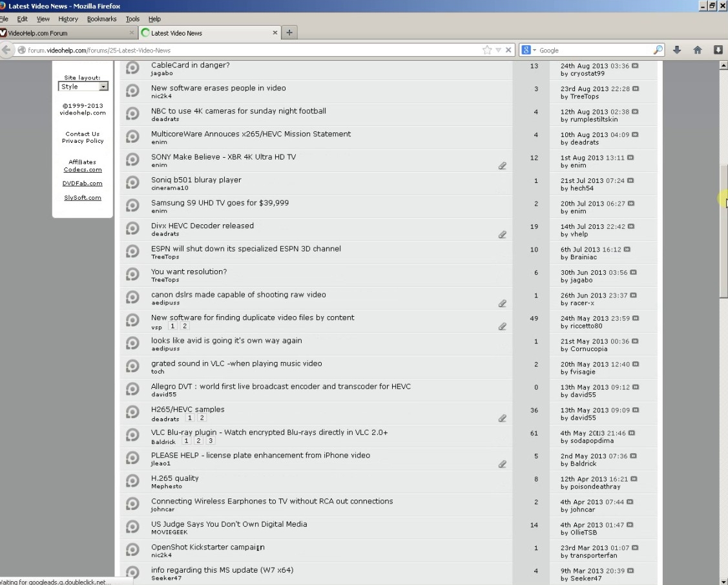This screenshot has width=728, height=585.
Task: Open the File menu
Action: pyautogui.click(x=4, y=19)
